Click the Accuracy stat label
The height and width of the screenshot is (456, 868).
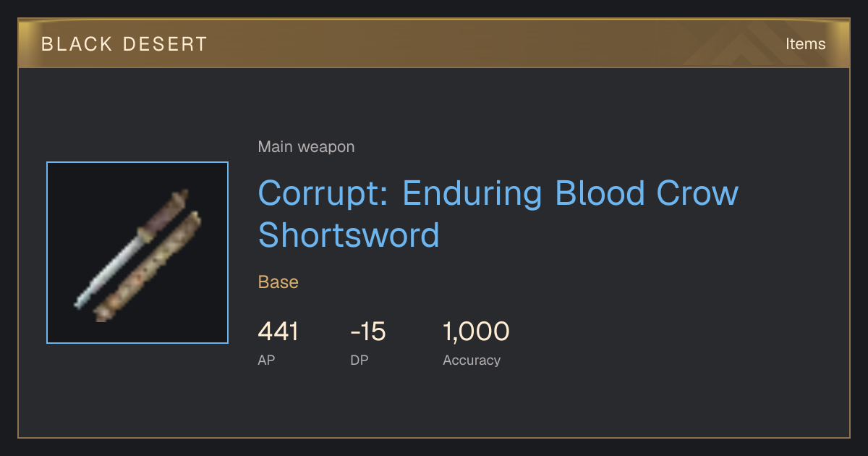[x=472, y=360]
